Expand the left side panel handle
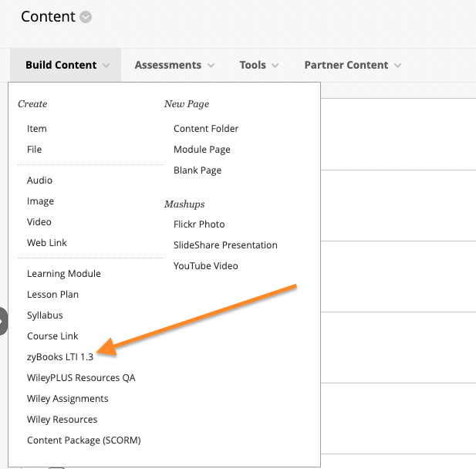 pos(3,321)
